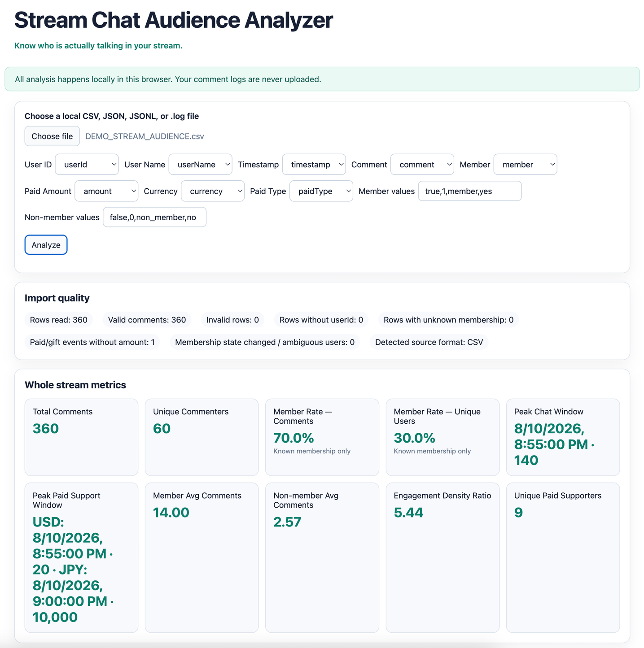The image size is (644, 648).
Task: Select the Peak Chat Window card
Action: coord(563,437)
